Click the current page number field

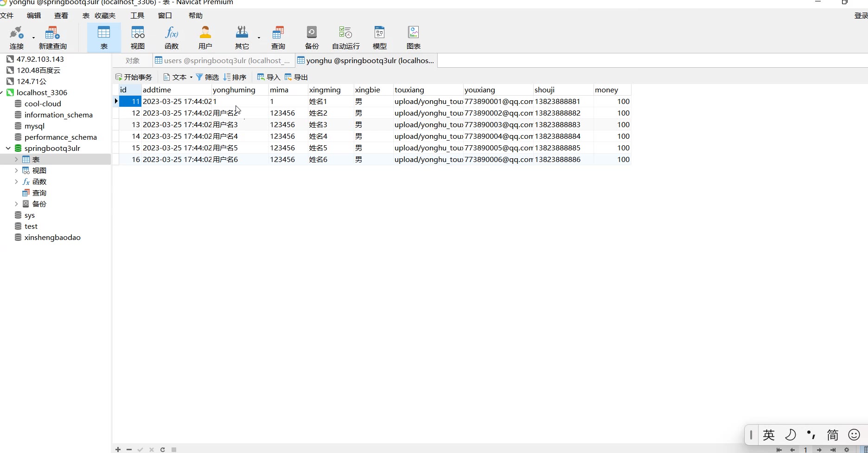pos(806,449)
